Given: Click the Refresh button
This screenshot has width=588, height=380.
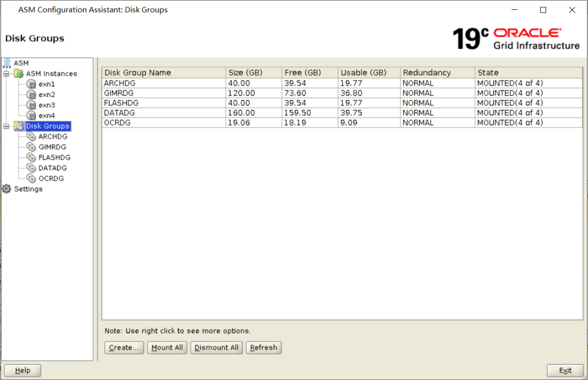Looking at the screenshot, I should tap(264, 348).
